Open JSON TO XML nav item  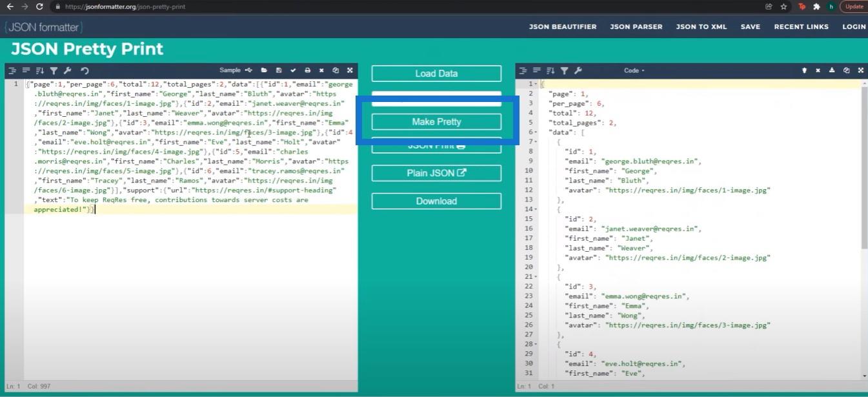point(701,26)
